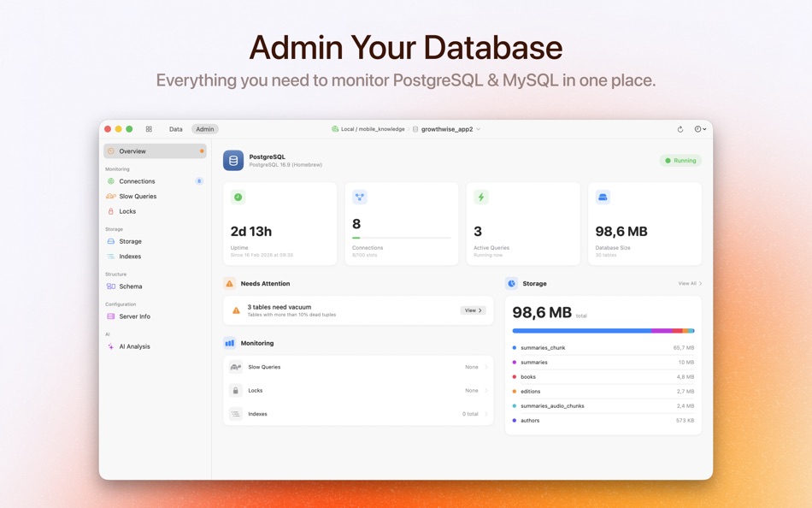Expand the Slow Queries row chevron

coord(485,367)
